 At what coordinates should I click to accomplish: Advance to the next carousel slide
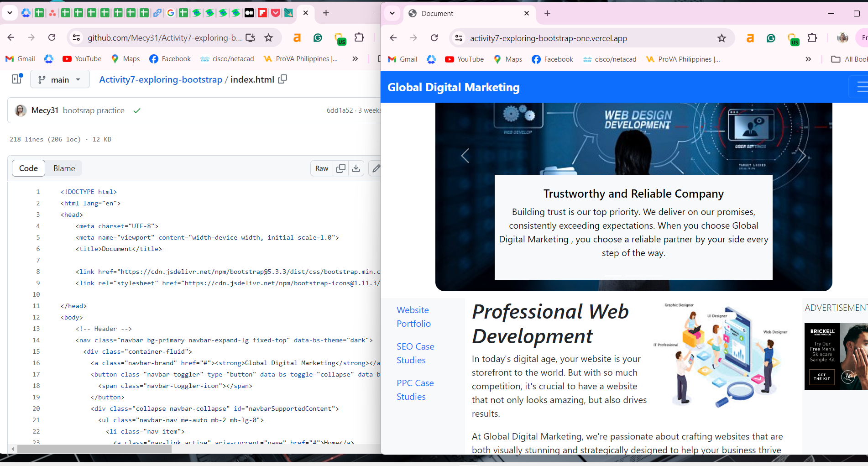[x=802, y=156]
